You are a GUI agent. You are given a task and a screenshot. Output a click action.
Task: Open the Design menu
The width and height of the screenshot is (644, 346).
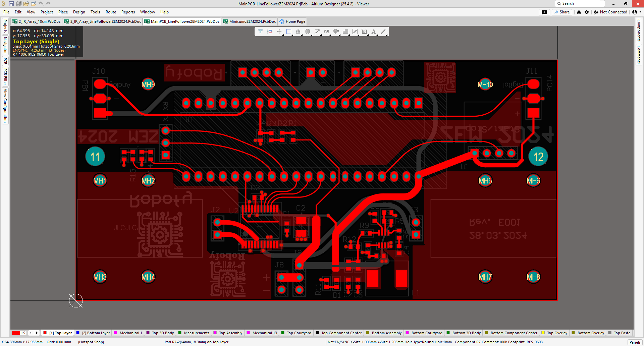pos(79,12)
